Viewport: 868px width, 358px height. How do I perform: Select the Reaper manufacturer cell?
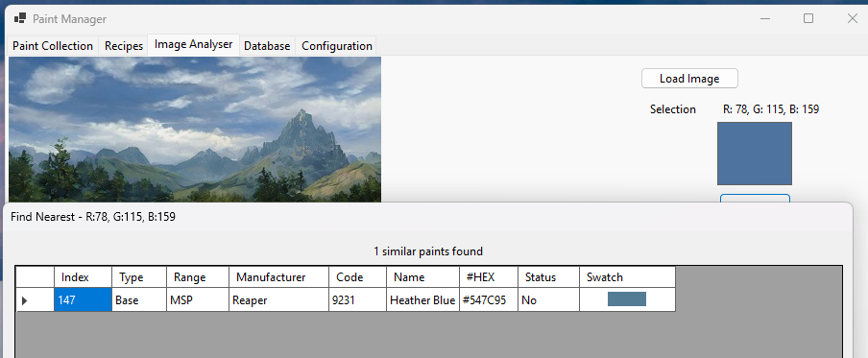pyautogui.click(x=278, y=299)
